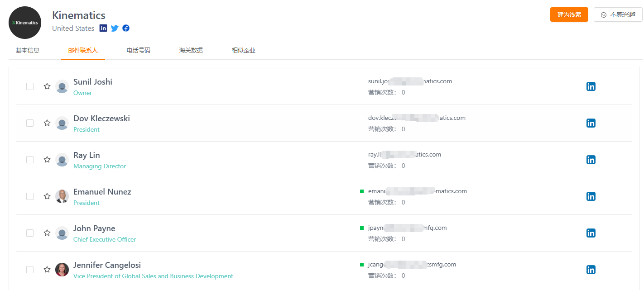Tick the checkbox for Emanuel Nunez
This screenshot has width=644, height=290.
click(30, 196)
